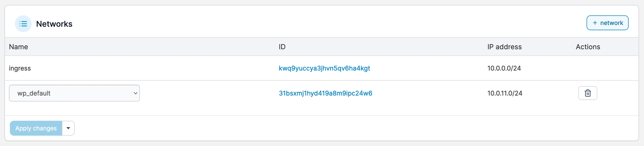This screenshot has width=644, height=146.
Task: Click the Name column header
Action: (18, 47)
